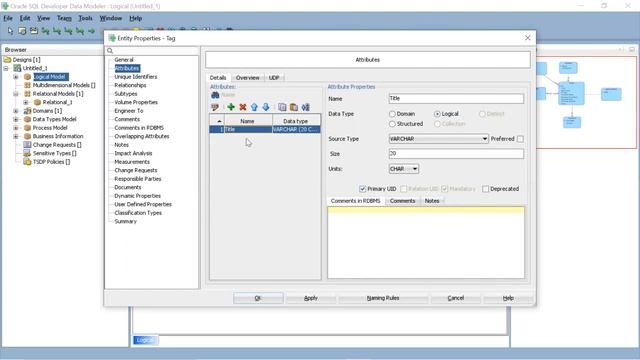Click the Comments in RDBMS text area
640x360 pixels.
pyautogui.click(x=426, y=242)
